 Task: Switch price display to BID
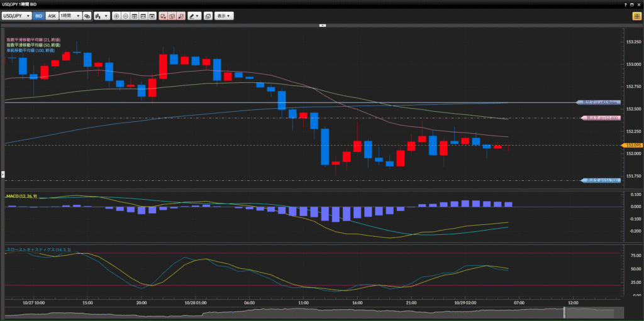pyautogui.click(x=39, y=16)
